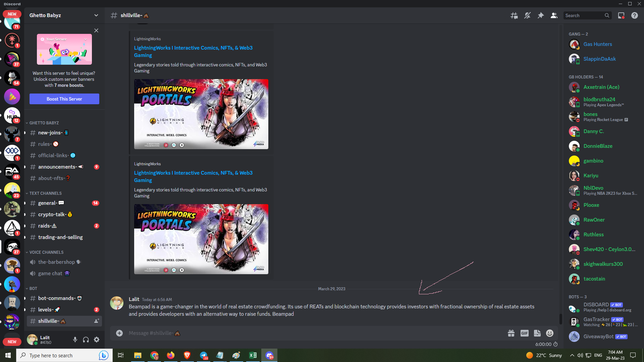Open the Windows notification center
The height and width of the screenshot is (362, 644).
pos(633,355)
